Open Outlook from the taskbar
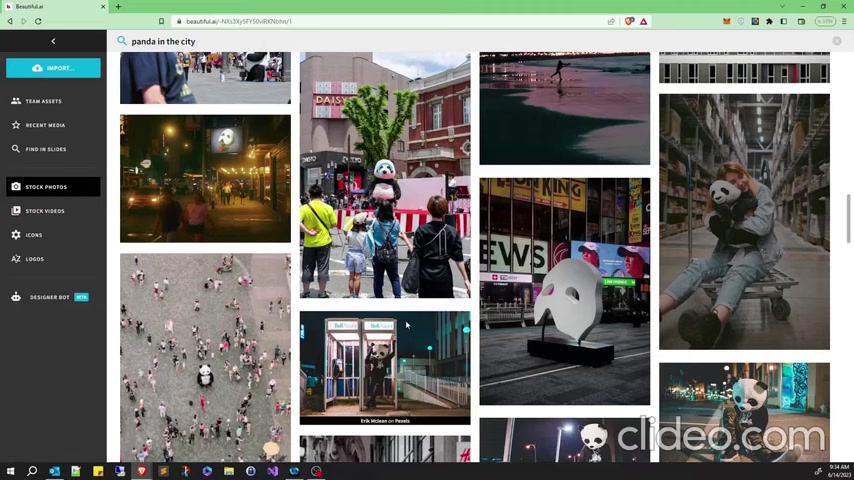This screenshot has height=480, width=854. point(54,471)
